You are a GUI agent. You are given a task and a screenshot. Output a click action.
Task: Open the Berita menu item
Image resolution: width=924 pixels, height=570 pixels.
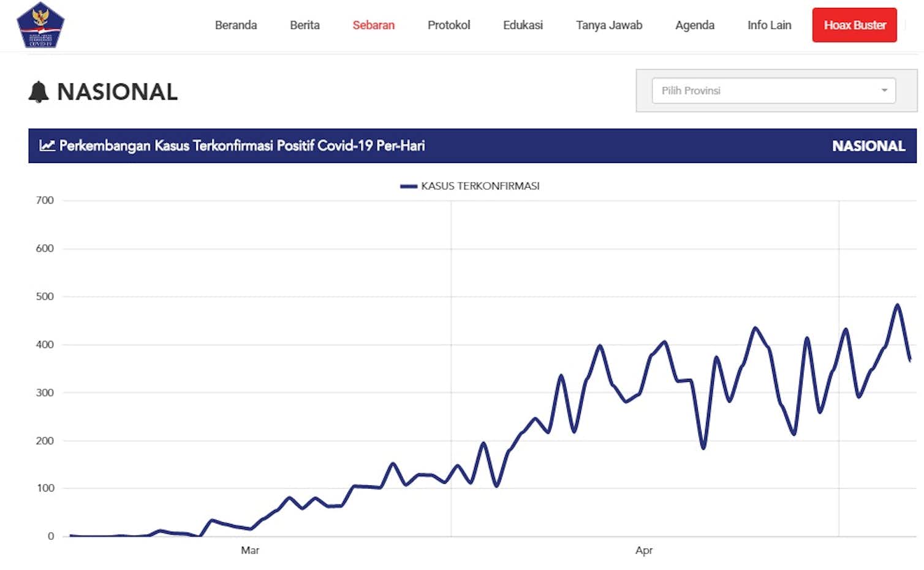coord(305,25)
